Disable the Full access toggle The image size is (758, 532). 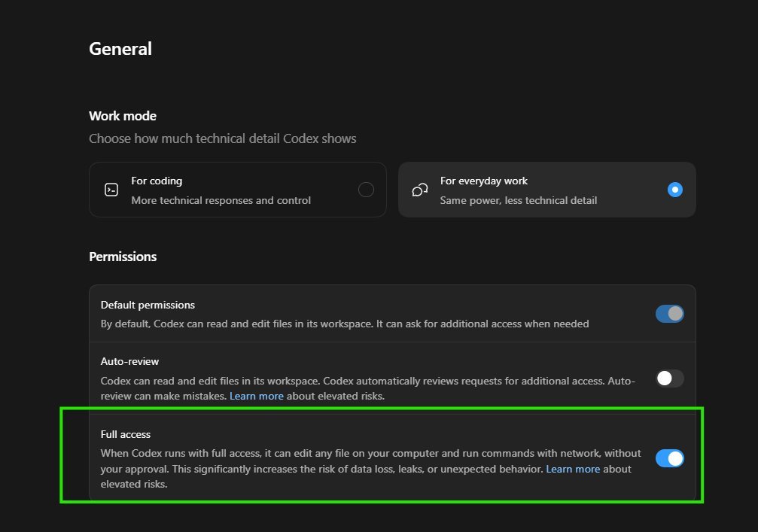click(x=669, y=458)
